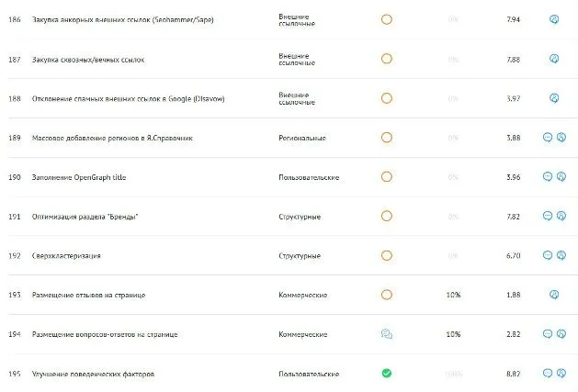Open comments for Оптимизация раздела "Бренды"
The width and height of the screenshot is (578, 392).
pos(548,216)
